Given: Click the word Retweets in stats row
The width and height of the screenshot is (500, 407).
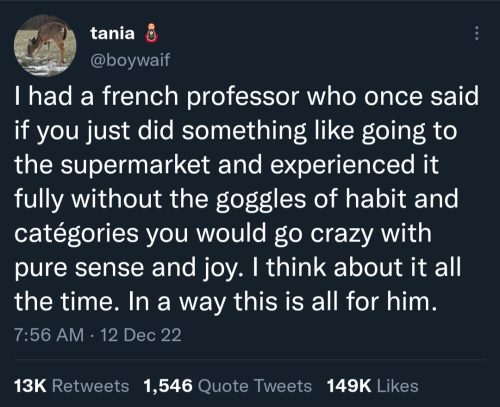Looking at the screenshot, I should pos(90,386).
